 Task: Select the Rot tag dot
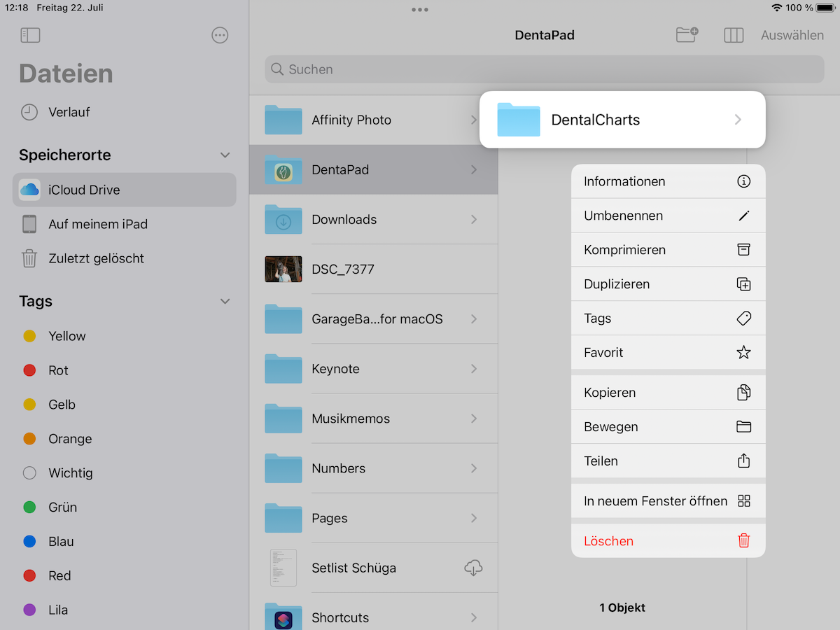(29, 370)
